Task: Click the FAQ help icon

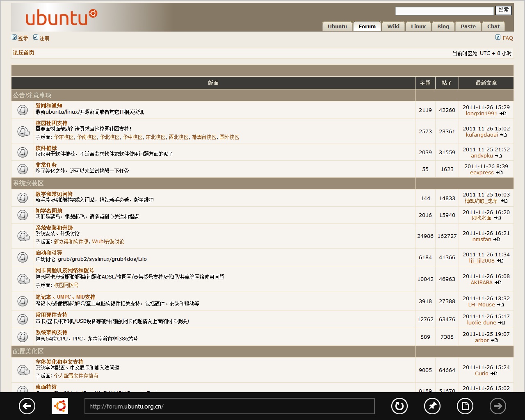Action: 498,37
